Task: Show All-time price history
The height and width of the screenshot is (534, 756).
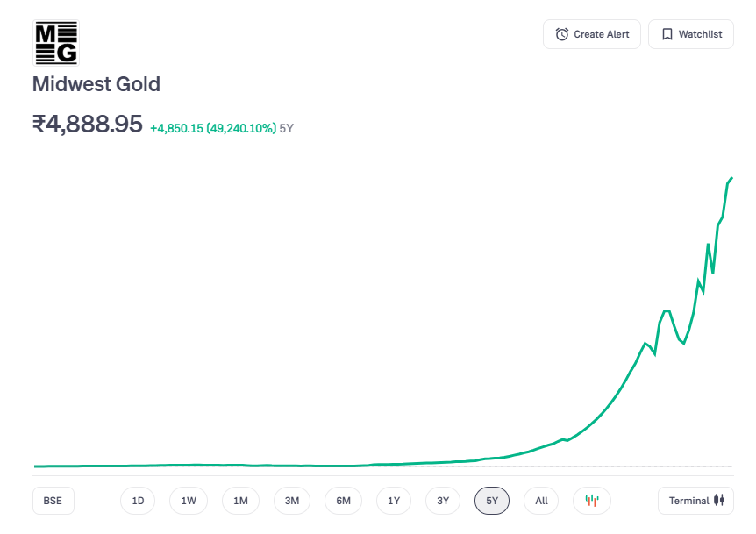Action: click(541, 501)
